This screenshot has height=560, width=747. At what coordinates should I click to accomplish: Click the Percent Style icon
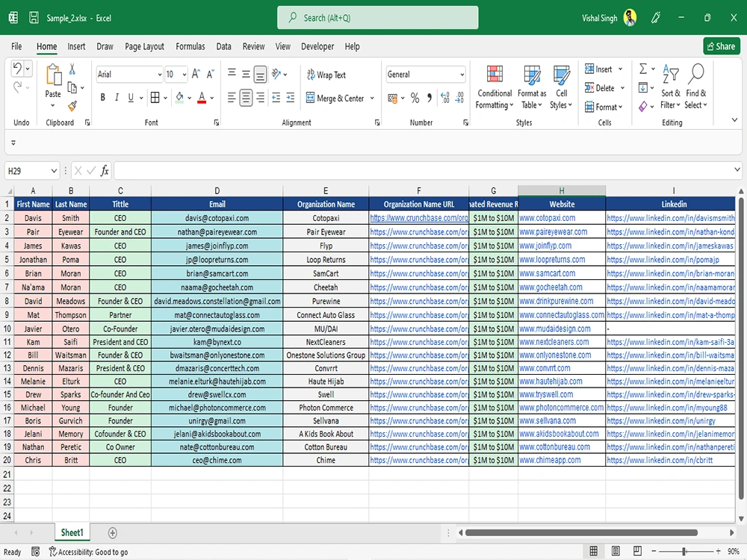point(415,98)
